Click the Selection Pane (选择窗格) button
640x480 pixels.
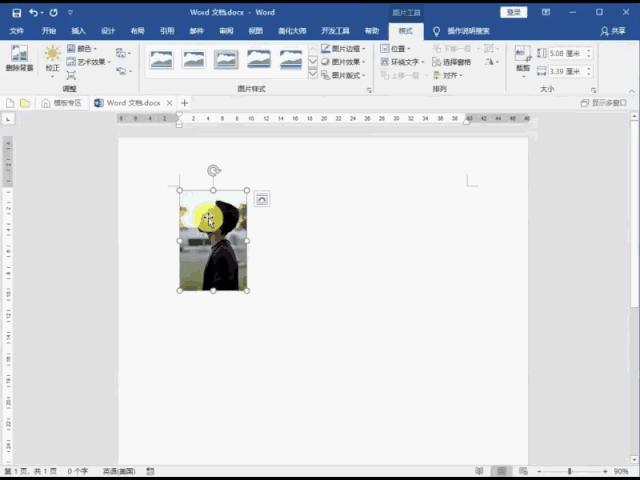pos(451,62)
